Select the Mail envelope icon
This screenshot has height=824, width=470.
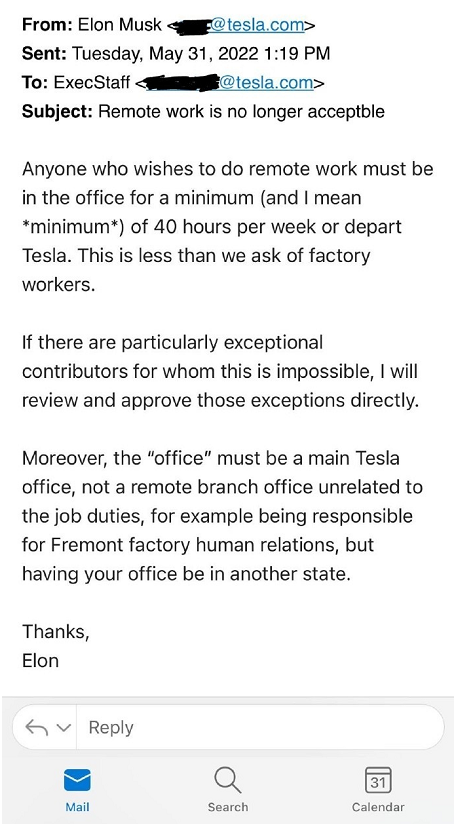(77, 780)
